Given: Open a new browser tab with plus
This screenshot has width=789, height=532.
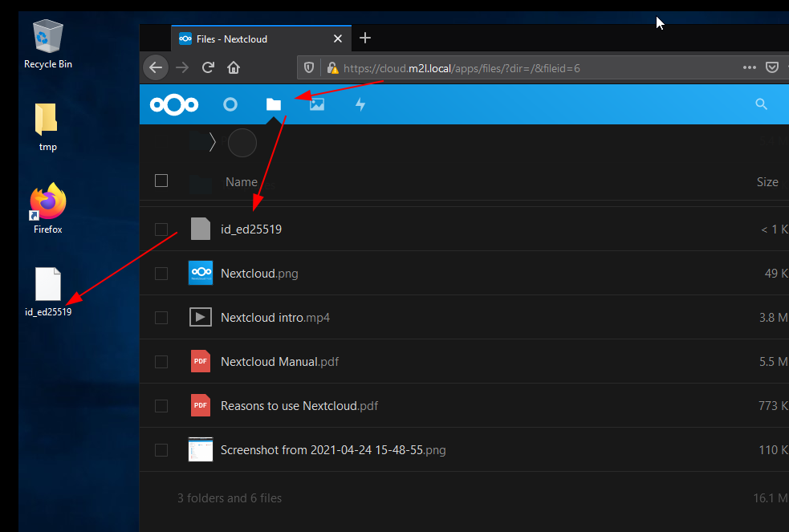Looking at the screenshot, I should [x=365, y=38].
